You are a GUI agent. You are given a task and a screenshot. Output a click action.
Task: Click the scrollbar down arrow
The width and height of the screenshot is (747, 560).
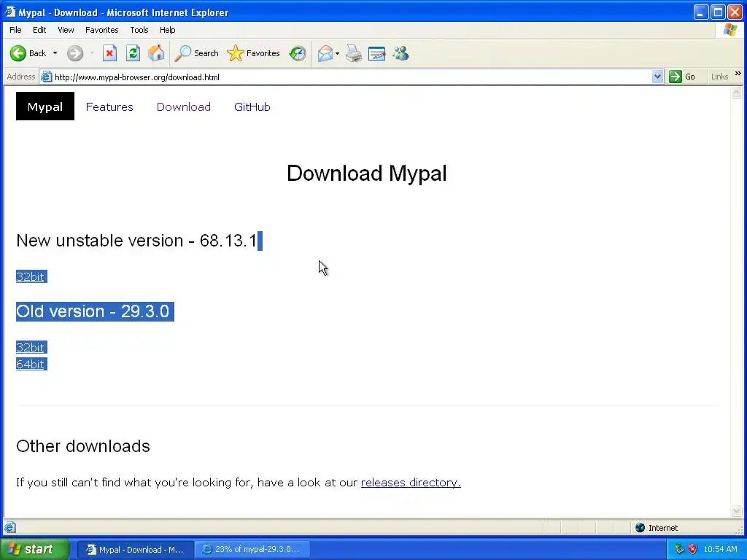pos(737,510)
